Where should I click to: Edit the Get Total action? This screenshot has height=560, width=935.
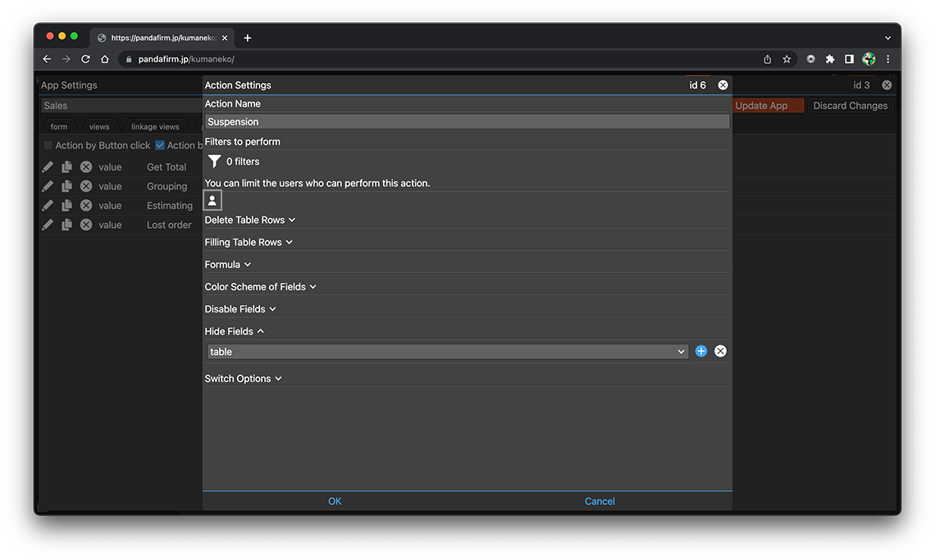coord(48,166)
